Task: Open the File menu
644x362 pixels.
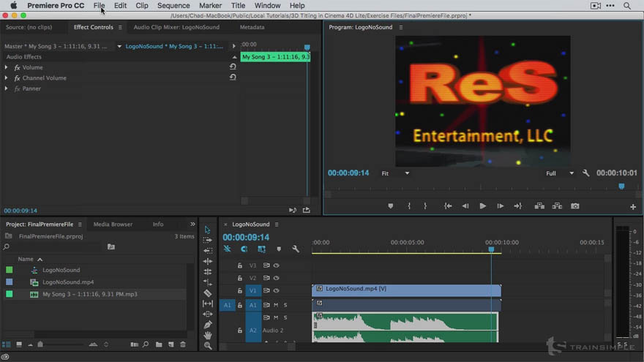Action: click(x=99, y=5)
